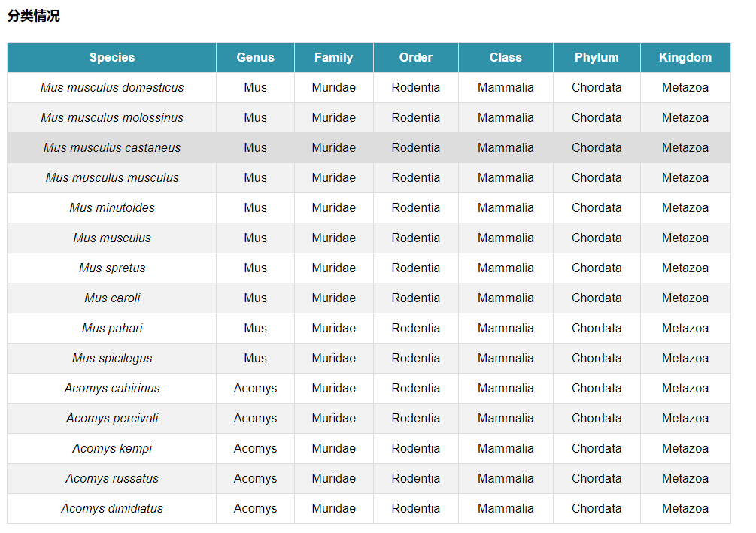The height and width of the screenshot is (533, 756).
Task: Select the Mus musculus castaneus cell
Action: click(112, 147)
